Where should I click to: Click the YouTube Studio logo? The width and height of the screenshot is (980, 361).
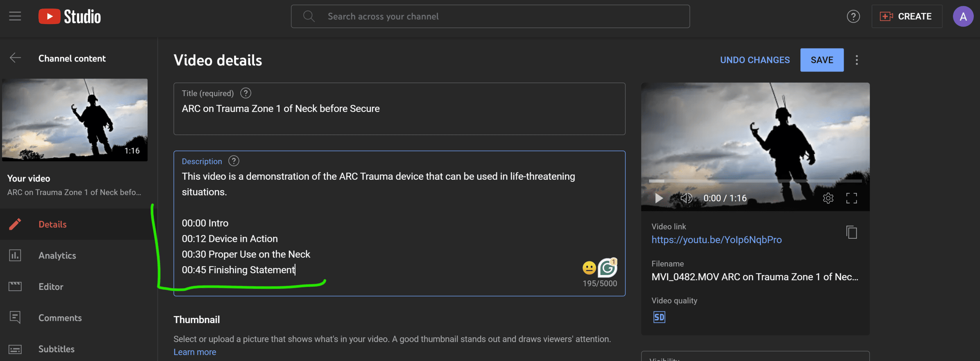click(70, 16)
